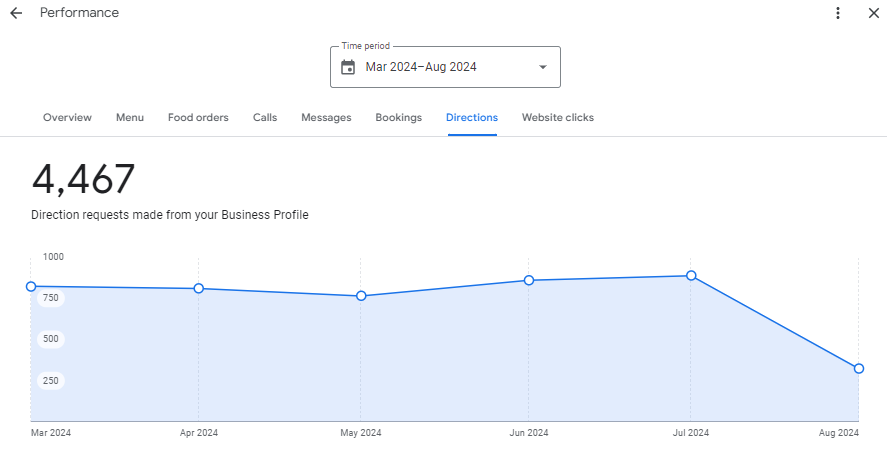The height and width of the screenshot is (470, 887).
Task: Click the Jun 2024 graph marker
Action: pyautogui.click(x=529, y=281)
